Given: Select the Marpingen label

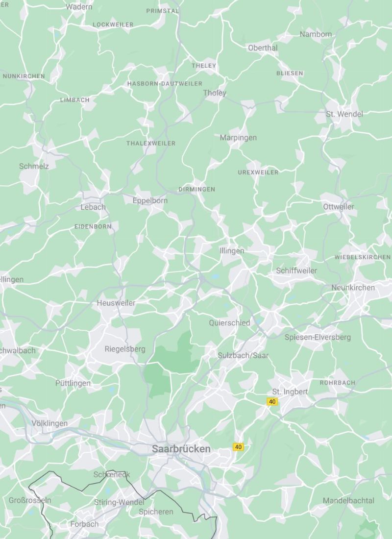Looking at the screenshot, I should (238, 138).
